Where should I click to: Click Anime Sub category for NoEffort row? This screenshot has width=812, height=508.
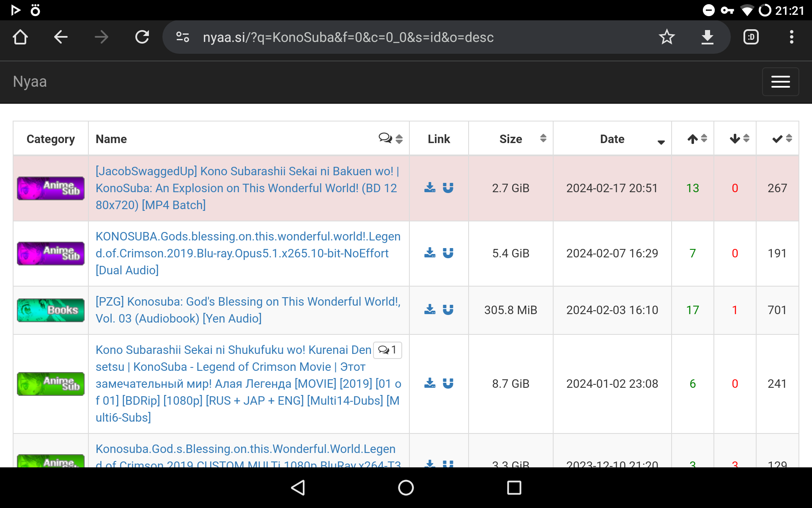point(51,254)
